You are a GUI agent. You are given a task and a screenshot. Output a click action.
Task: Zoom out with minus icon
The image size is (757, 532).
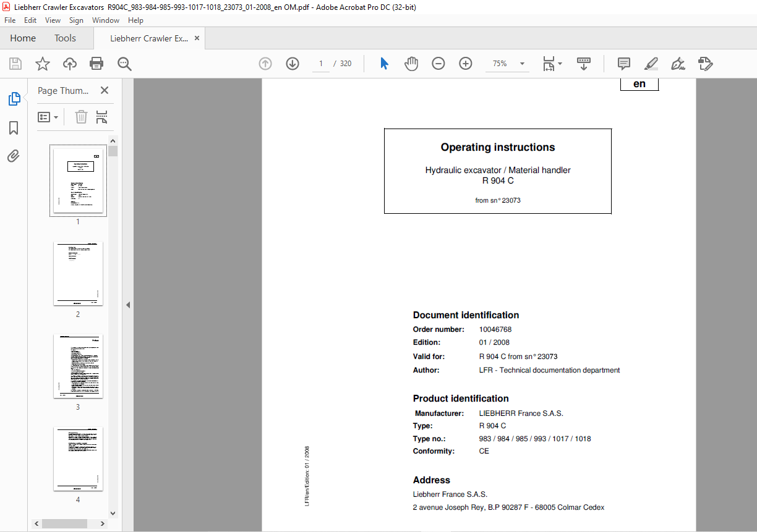pos(438,64)
